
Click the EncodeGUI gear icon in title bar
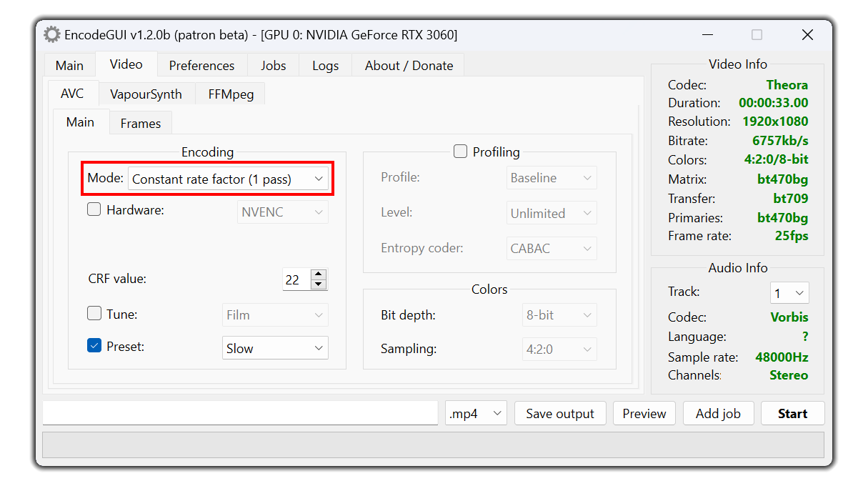click(x=52, y=34)
